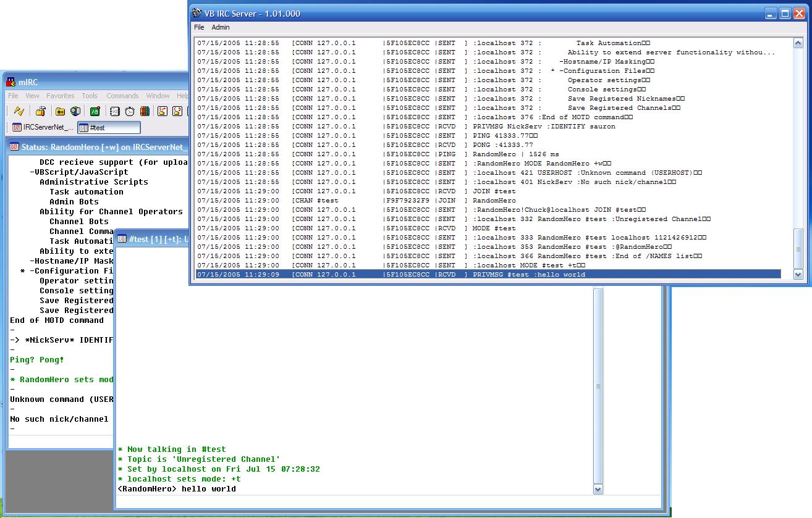Open the mIRC Commands menu
812x518 pixels.
coord(122,96)
